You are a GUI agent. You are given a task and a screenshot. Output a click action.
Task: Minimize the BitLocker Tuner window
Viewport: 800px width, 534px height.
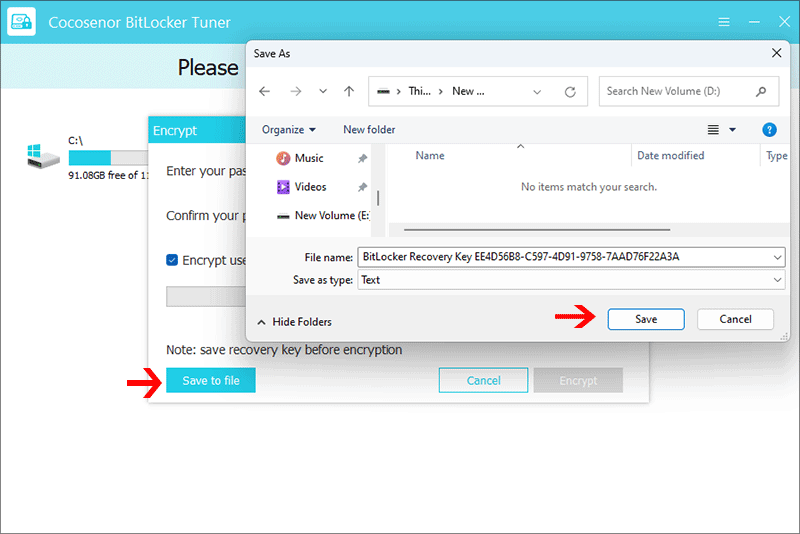click(754, 22)
